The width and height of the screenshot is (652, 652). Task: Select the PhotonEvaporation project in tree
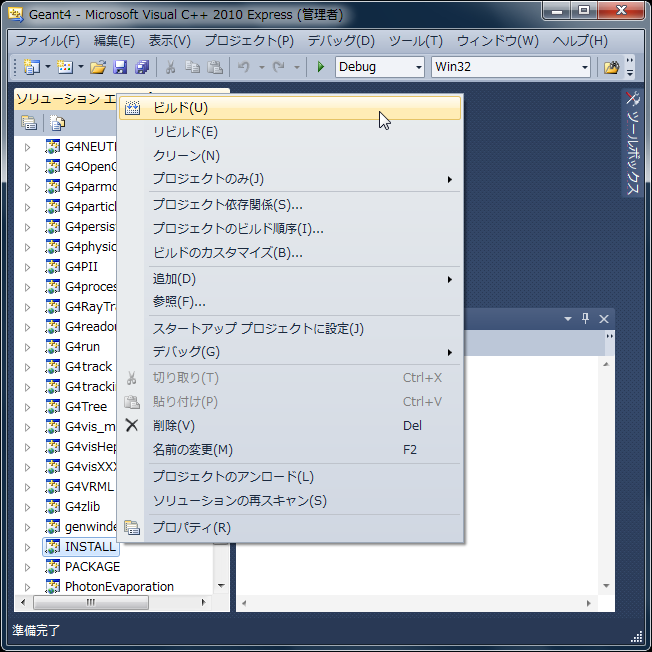point(119,586)
